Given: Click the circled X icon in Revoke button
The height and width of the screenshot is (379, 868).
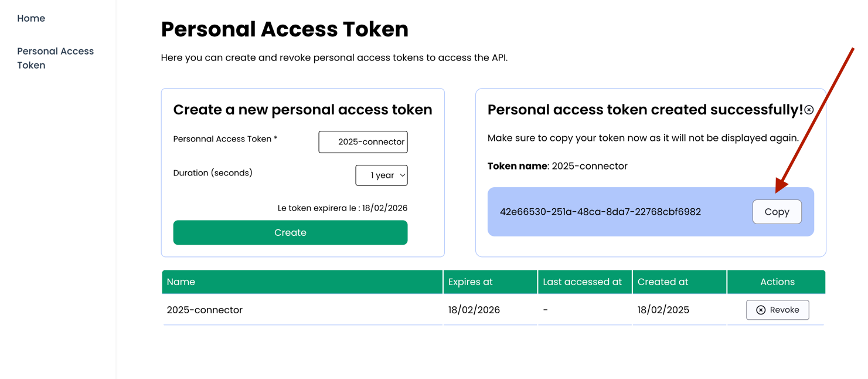Looking at the screenshot, I should (x=761, y=310).
